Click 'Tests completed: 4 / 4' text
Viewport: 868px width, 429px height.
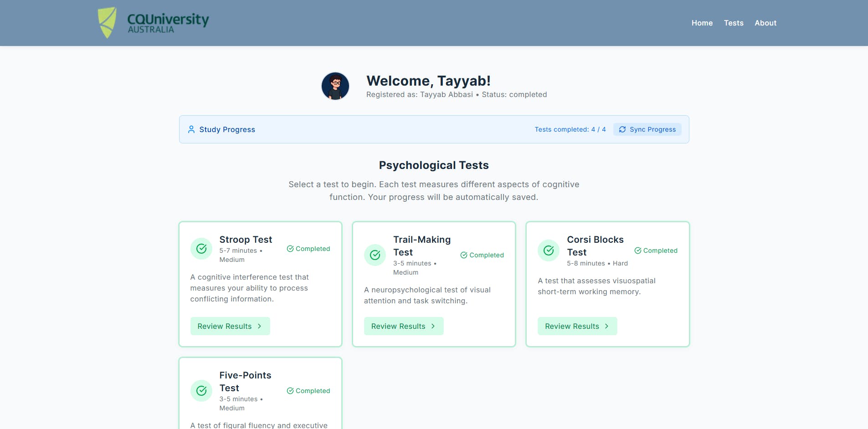tap(570, 129)
